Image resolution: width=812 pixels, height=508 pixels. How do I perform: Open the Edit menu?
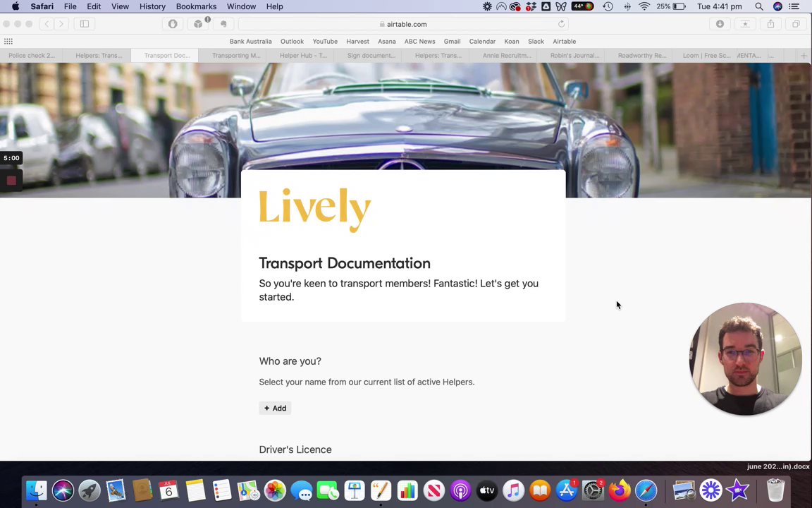[x=94, y=7]
